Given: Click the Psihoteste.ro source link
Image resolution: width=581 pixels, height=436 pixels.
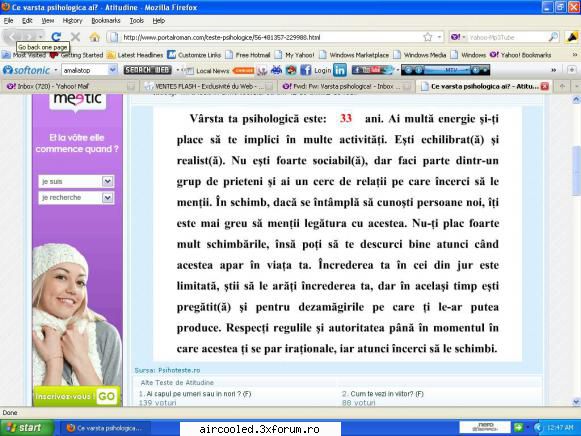Looking at the screenshot, I should click(x=179, y=370).
